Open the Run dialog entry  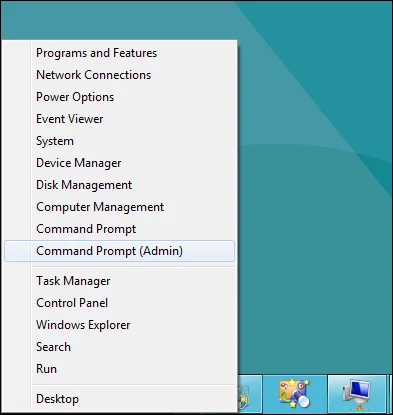(46, 369)
